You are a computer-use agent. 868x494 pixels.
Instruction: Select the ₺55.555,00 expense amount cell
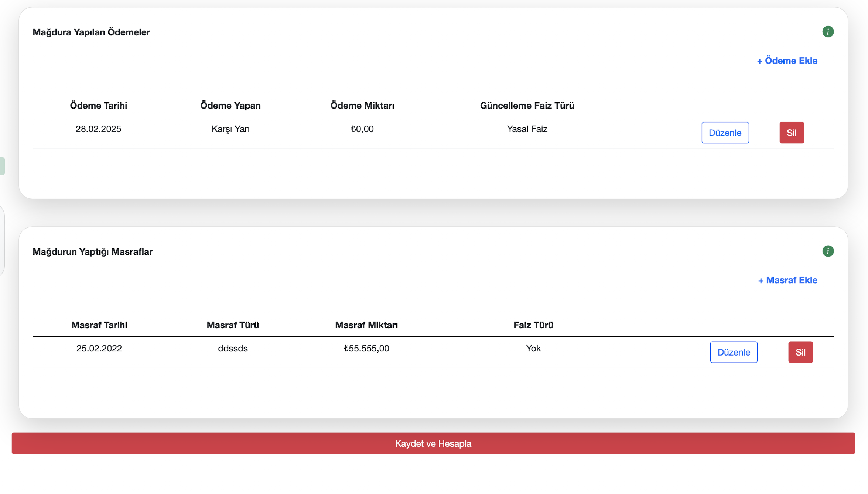tap(366, 348)
